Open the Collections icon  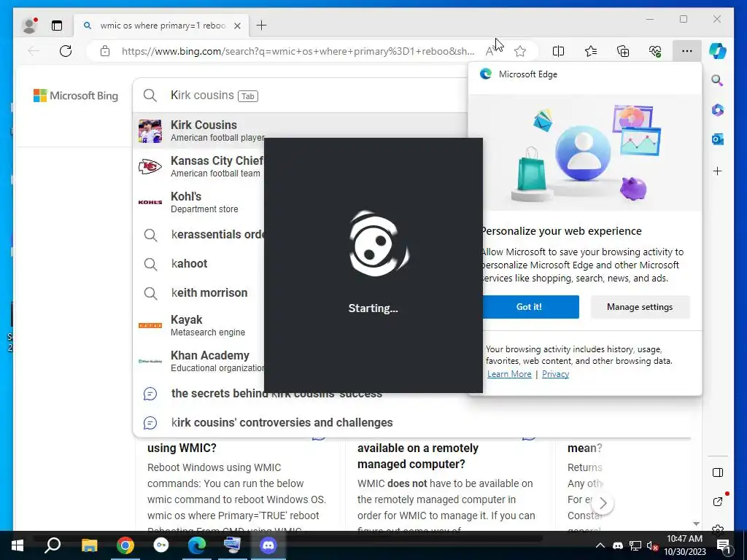click(x=623, y=51)
